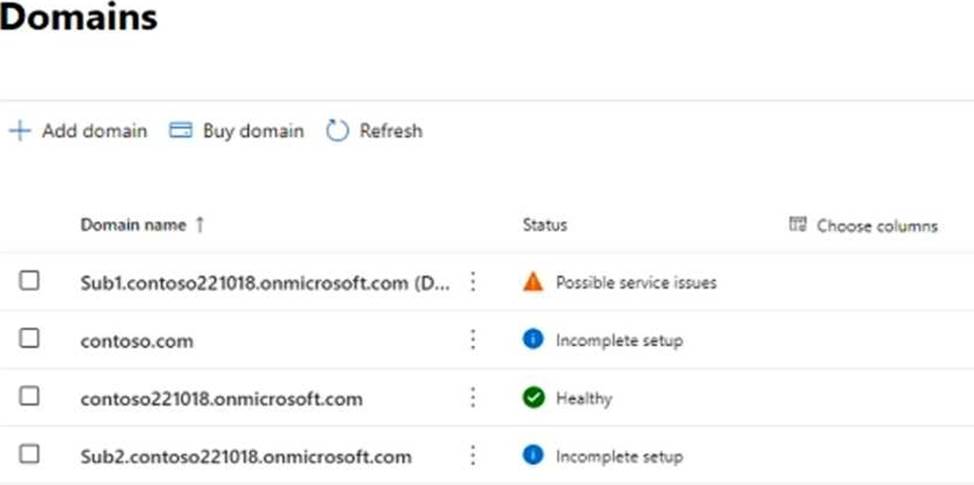Image resolution: width=974 pixels, height=485 pixels.
Task: Open the more actions menu for contoso.com
Action: point(473,340)
